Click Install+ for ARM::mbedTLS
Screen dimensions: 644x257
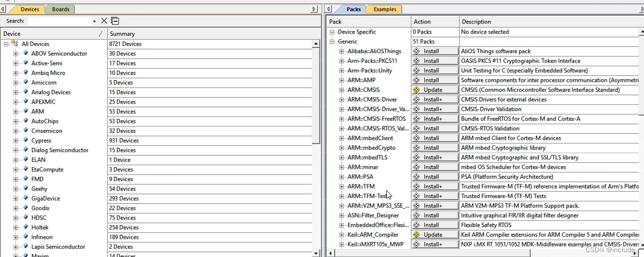point(435,158)
